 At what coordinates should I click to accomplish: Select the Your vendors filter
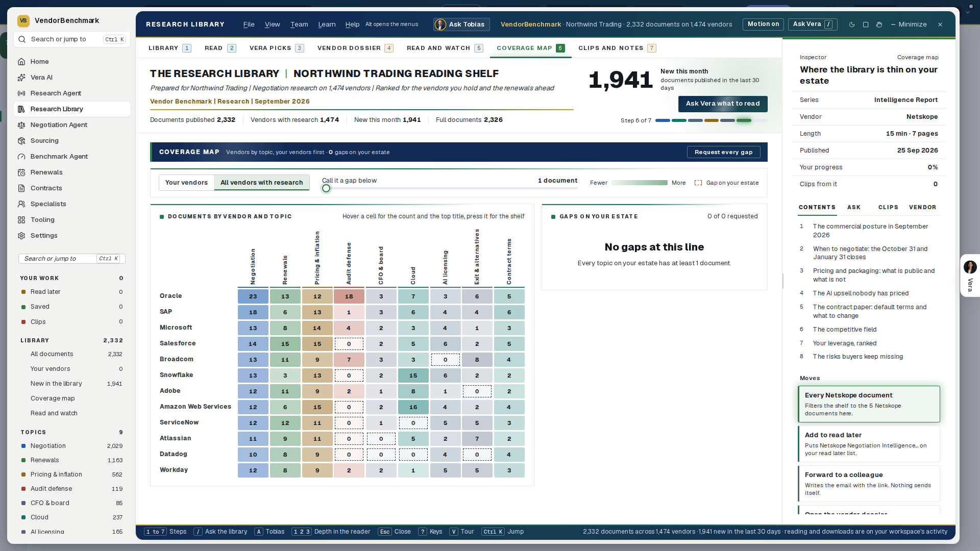point(186,183)
